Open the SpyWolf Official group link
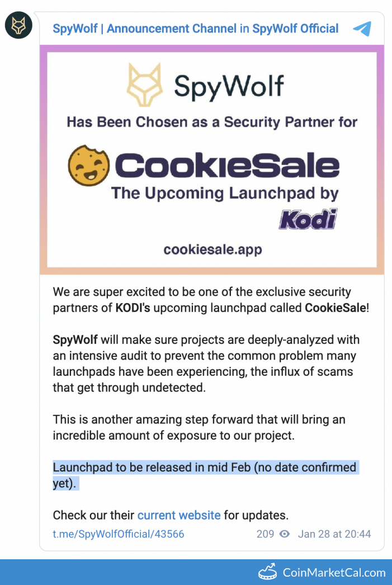This screenshot has width=392, height=585. click(x=295, y=29)
